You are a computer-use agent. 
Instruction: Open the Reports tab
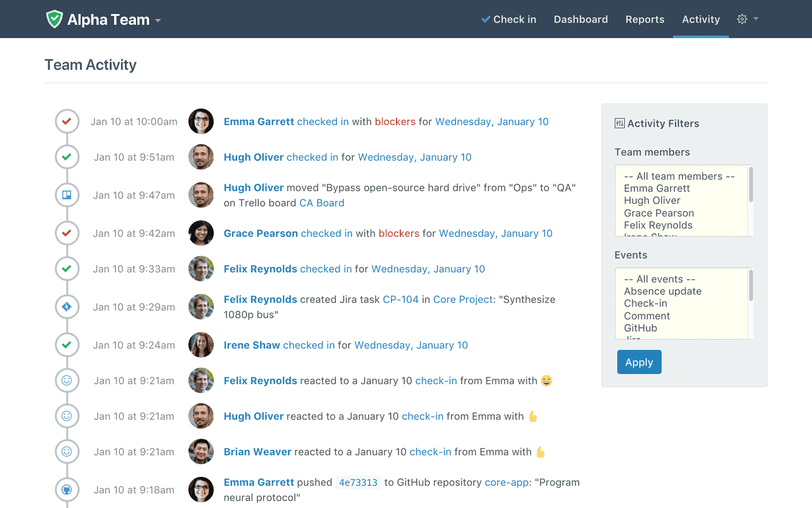pyautogui.click(x=645, y=19)
